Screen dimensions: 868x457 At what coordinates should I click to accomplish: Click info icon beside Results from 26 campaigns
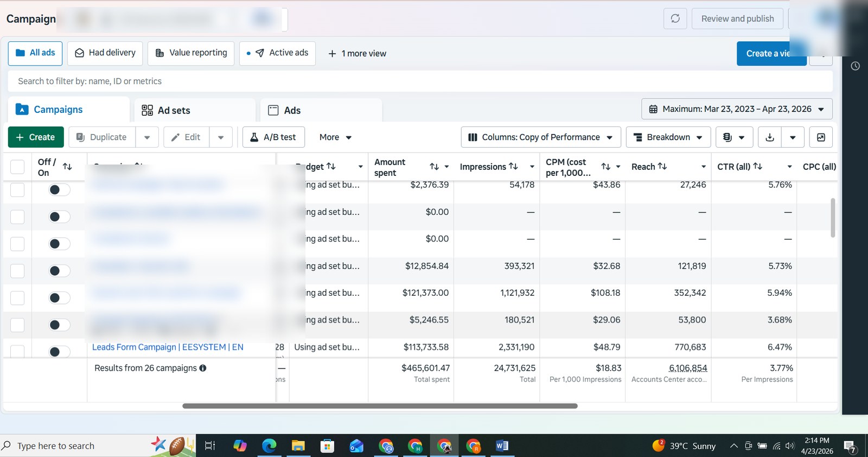[203, 368]
